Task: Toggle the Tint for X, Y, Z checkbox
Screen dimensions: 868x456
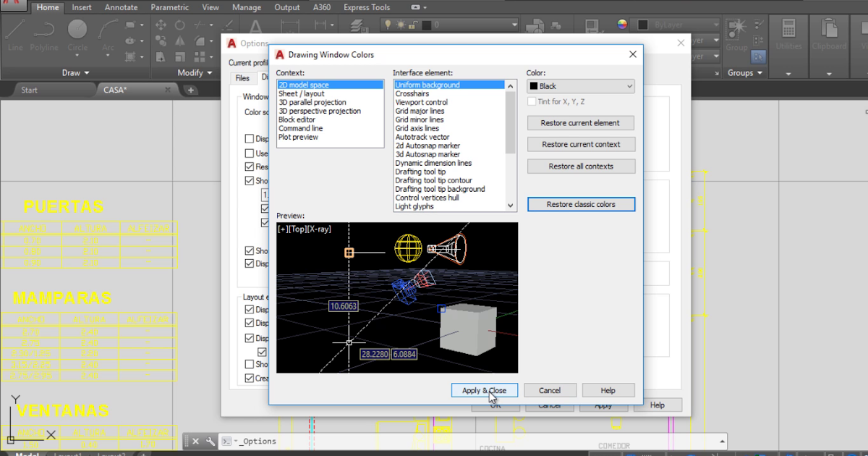Action: [532, 102]
